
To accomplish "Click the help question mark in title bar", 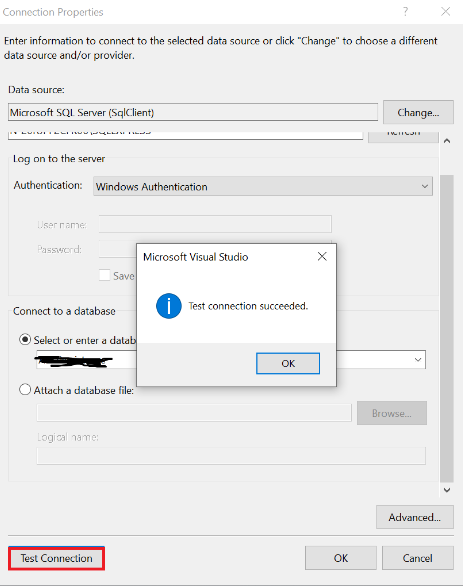I will point(405,12).
